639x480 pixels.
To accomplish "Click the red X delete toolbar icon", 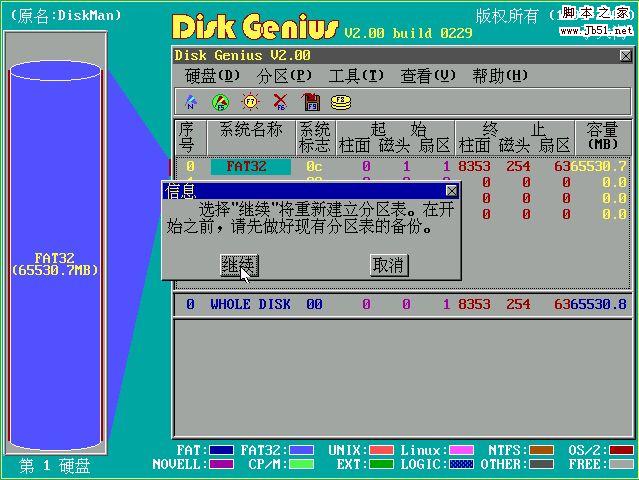I will click(280, 102).
